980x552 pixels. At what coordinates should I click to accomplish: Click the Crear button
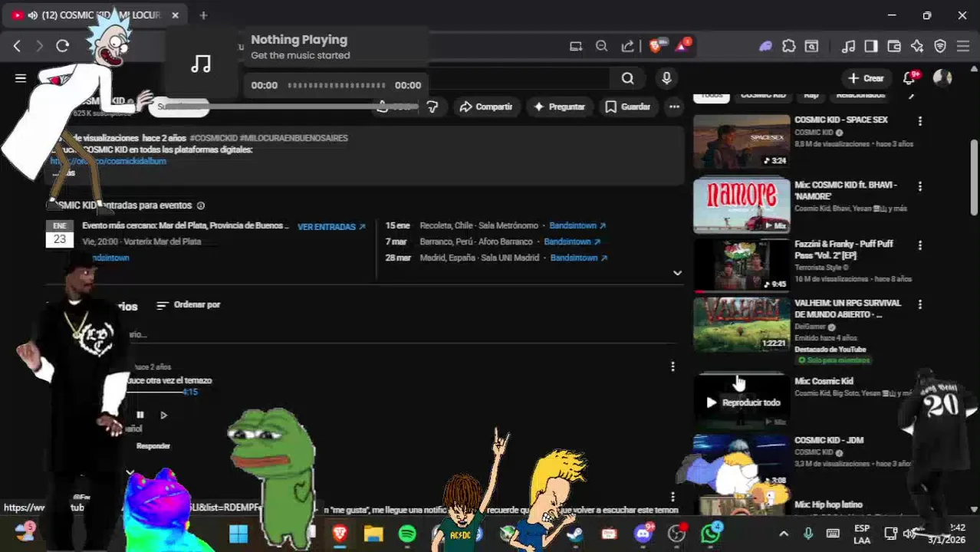(867, 78)
